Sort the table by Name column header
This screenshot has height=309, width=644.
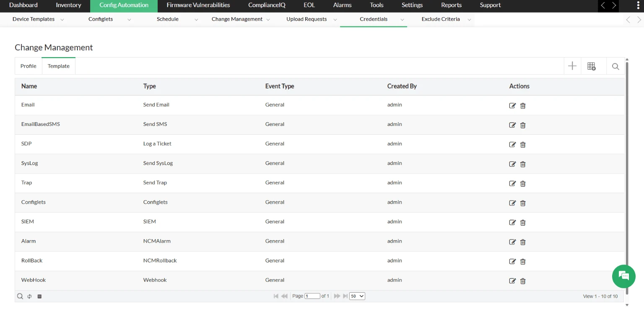click(x=29, y=86)
